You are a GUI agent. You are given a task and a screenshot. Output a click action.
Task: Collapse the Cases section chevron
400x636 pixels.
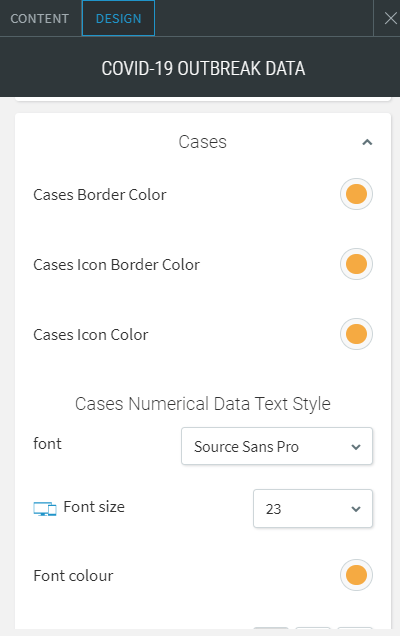(367, 142)
